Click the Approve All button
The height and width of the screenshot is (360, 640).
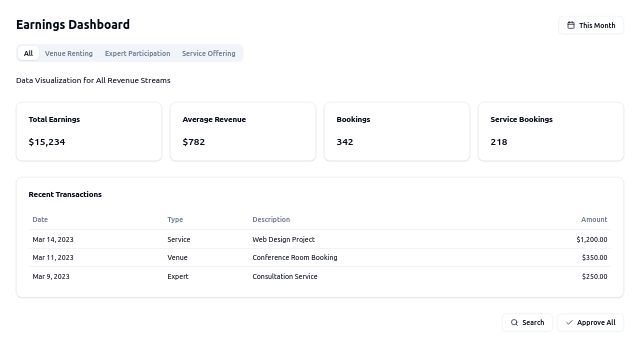coord(590,322)
